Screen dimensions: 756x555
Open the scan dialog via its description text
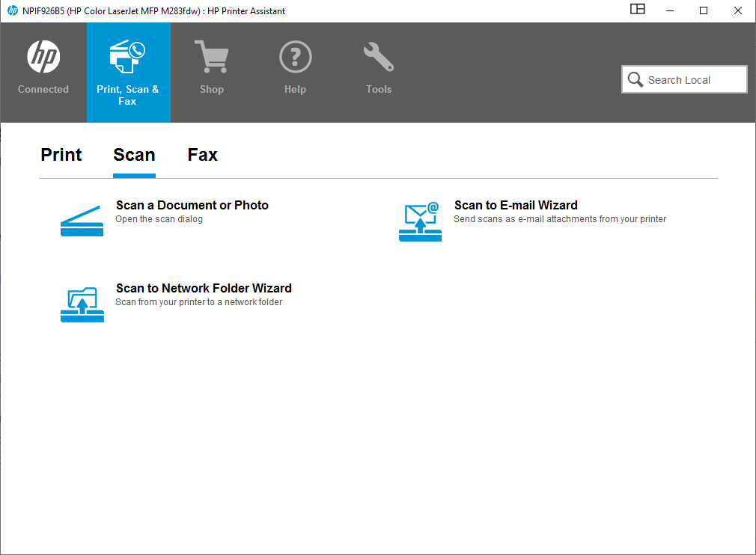click(x=159, y=219)
